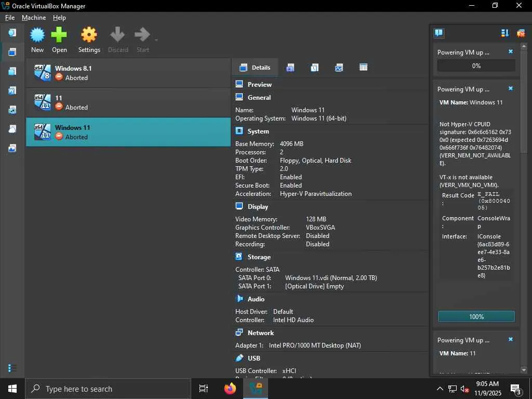Open the Network section header link
Screen dimensions: 532x399
tap(261, 333)
